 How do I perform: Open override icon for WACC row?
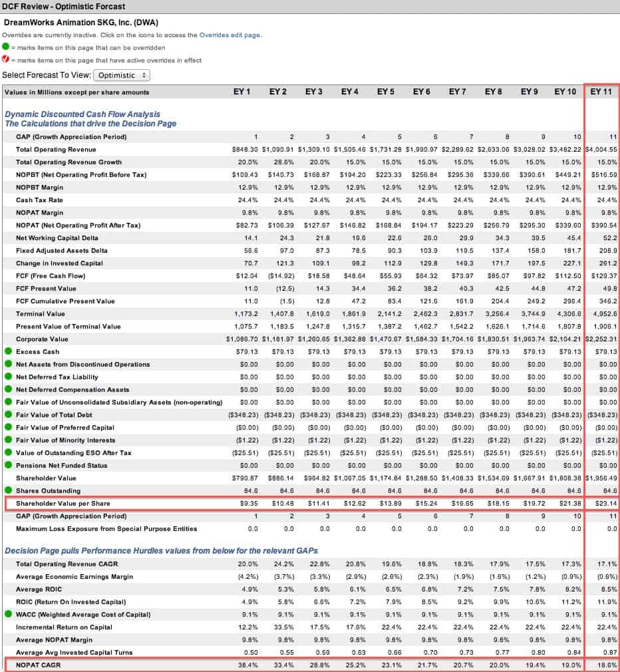coord(8,614)
